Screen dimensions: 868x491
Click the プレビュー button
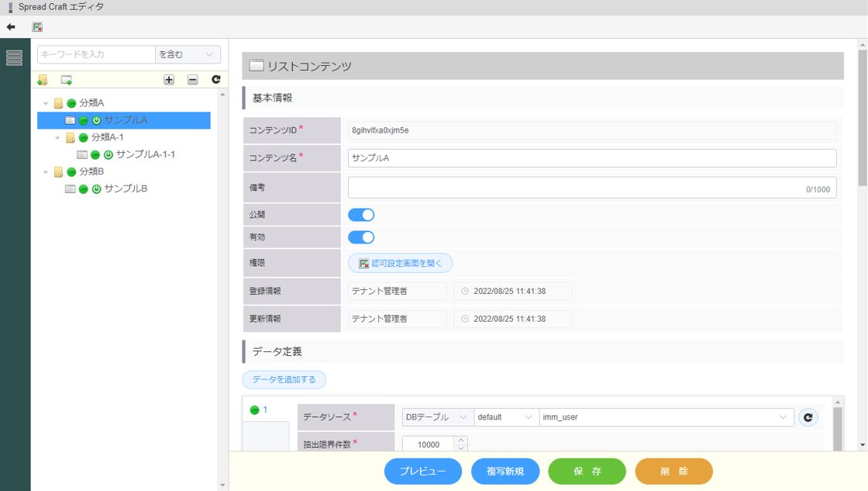coord(423,472)
